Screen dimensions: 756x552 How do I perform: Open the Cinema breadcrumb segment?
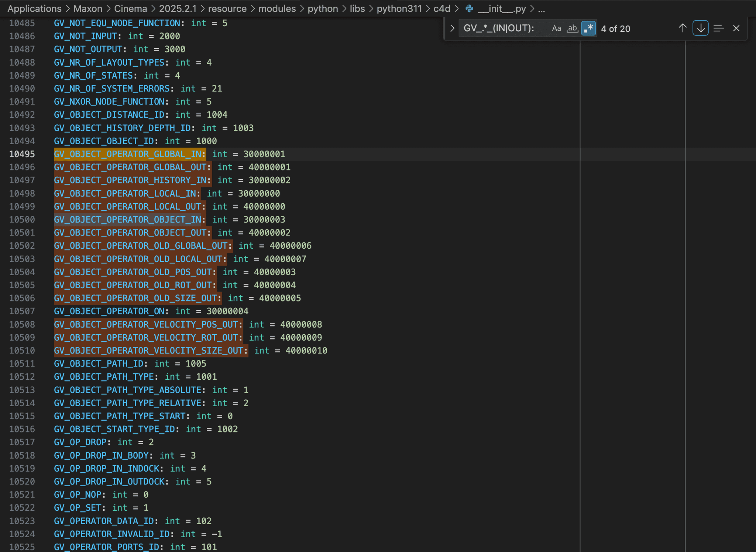coord(131,8)
